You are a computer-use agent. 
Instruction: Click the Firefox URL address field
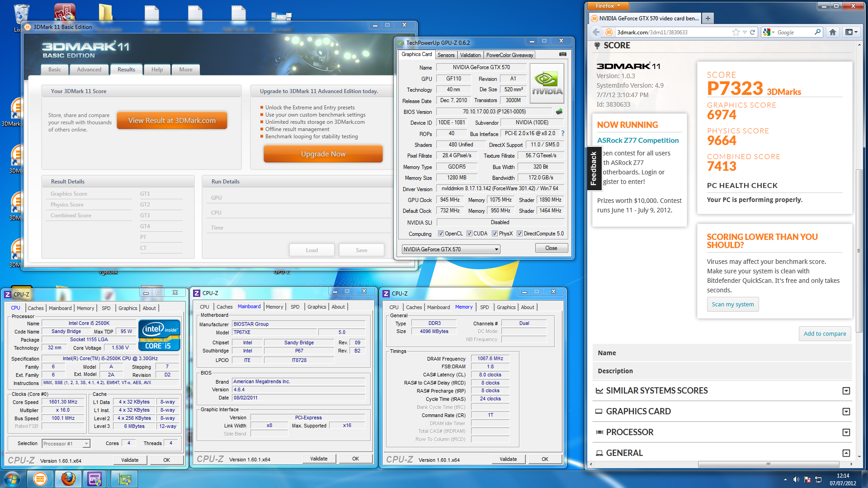click(673, 32)
